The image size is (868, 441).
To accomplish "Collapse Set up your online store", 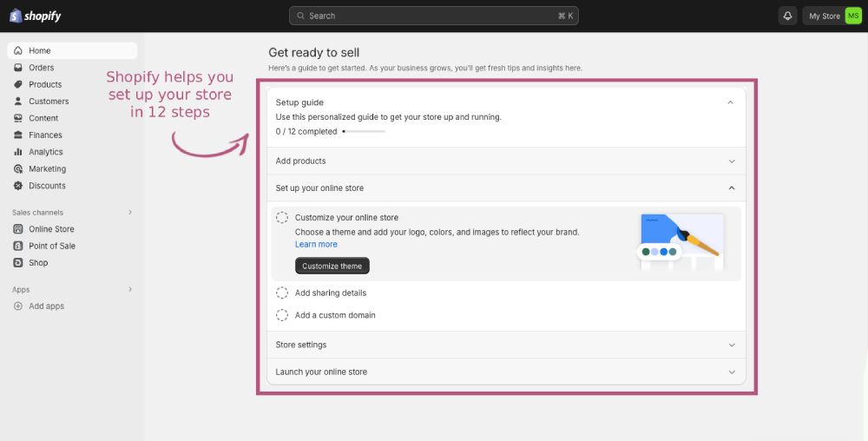I will click(731, 188).
